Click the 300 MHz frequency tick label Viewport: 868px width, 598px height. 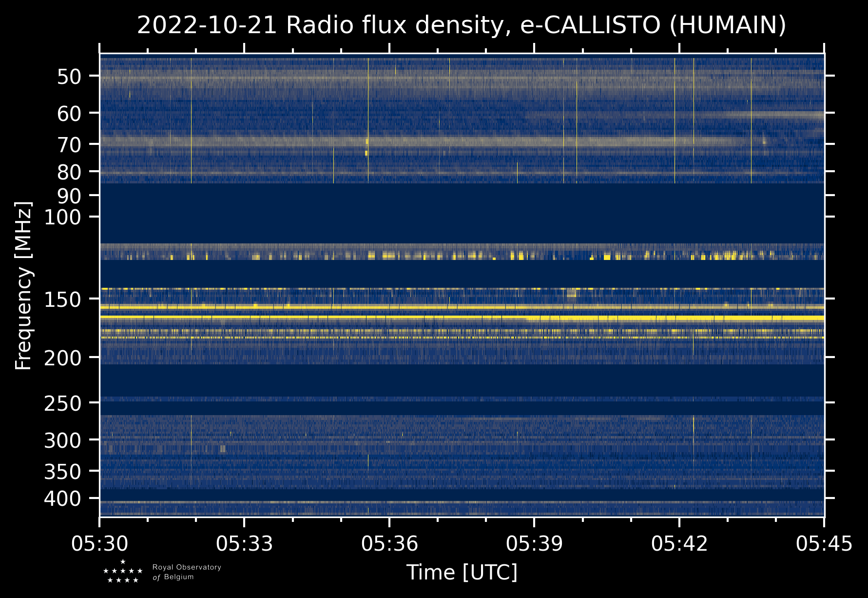click(62, 440)
